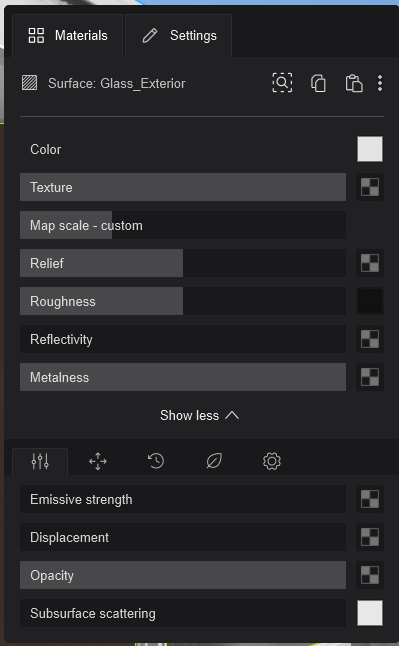Open the gear advanced settings tab
The height and width of the screenshot is (646, 399).
[272, 461]
